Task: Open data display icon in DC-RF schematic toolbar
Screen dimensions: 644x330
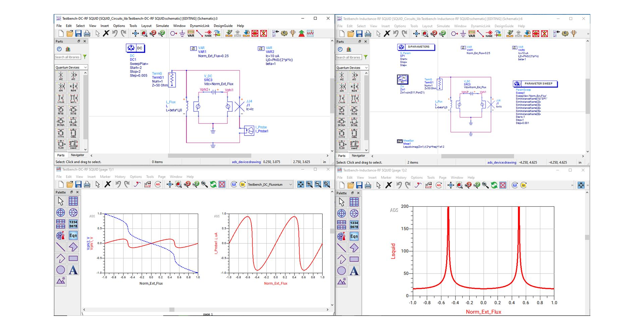Action: coord(310,34)
